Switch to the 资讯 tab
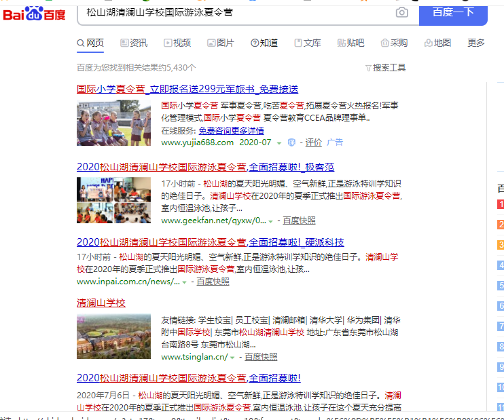This screenshot has height=420, width=504. click(134, 43)
